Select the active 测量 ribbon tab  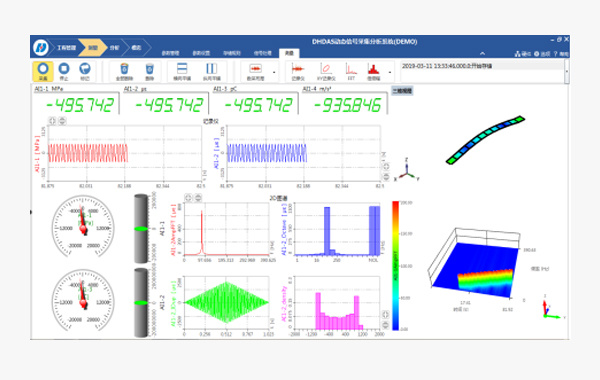(x=289, y=53)
